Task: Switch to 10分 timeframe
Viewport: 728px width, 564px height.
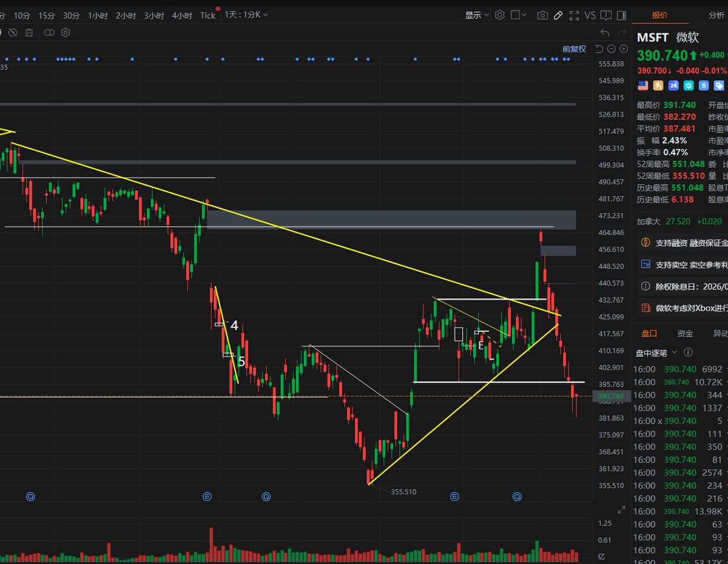Action: pyautogui.click(x=22, y=16)
